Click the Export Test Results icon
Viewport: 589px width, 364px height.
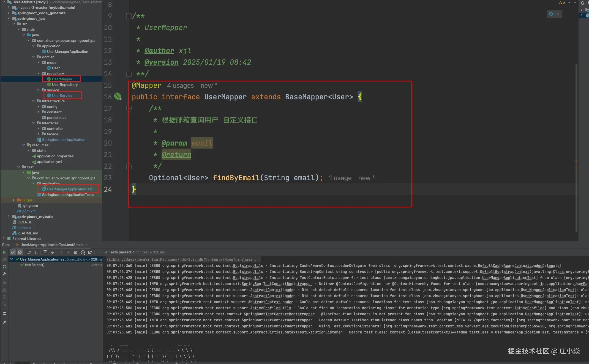pos(90,252)
